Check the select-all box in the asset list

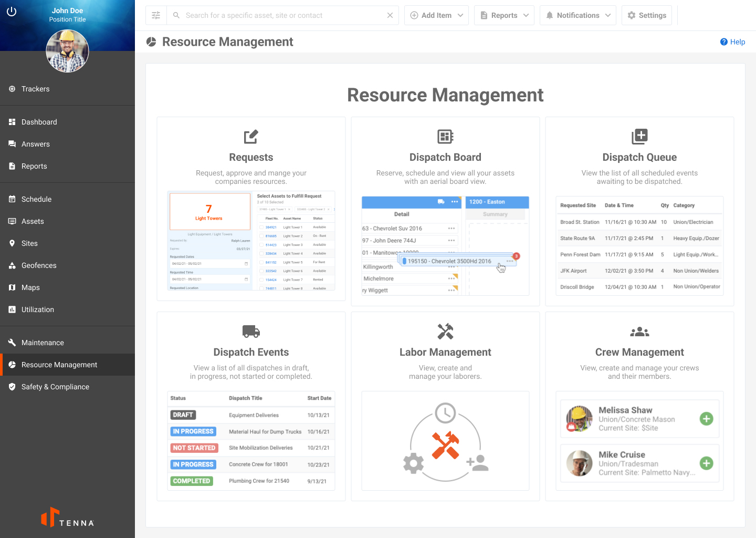261,219
